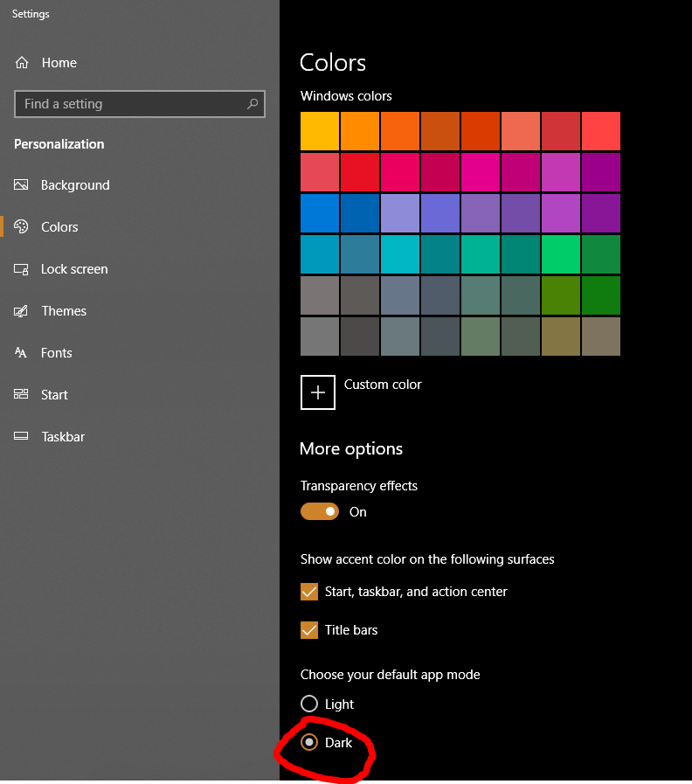Uncheck the Title bars checkbox
This screenshot has width=692, height=784.
pos(309,630)
